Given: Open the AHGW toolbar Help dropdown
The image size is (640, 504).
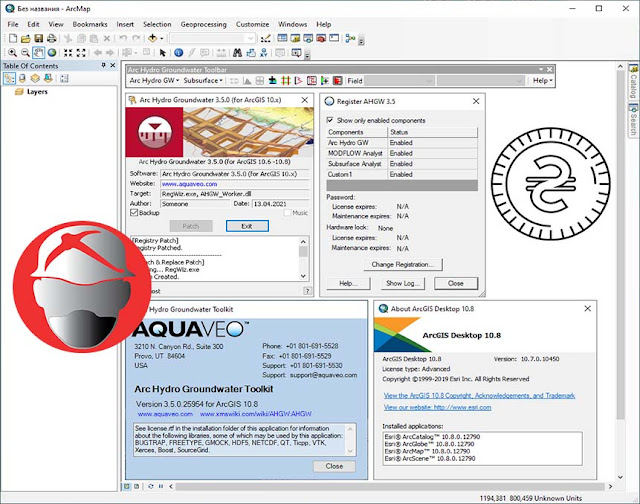Looking at the screenshot, I should click(542, 81).
